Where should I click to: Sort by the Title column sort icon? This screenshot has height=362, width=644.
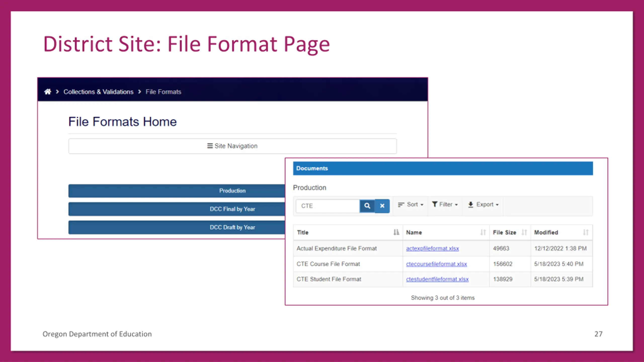pyautogui.click(x=396, y=232)
